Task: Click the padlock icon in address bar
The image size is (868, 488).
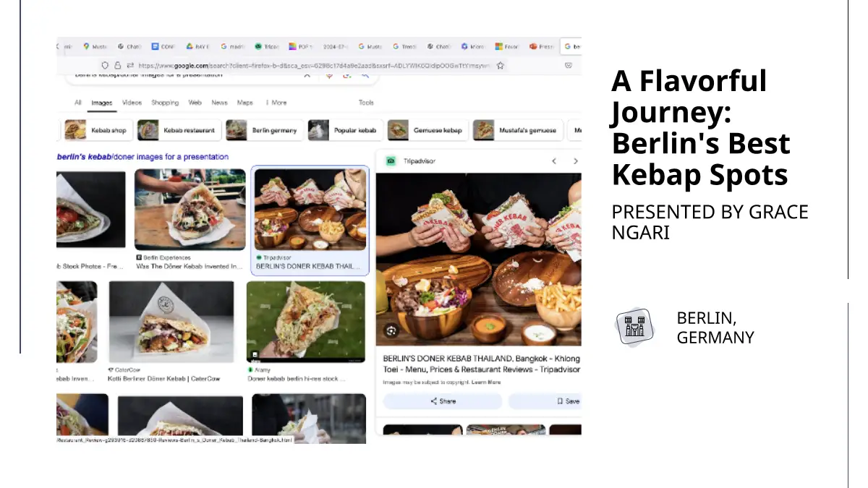Action: tap(118, 65)
